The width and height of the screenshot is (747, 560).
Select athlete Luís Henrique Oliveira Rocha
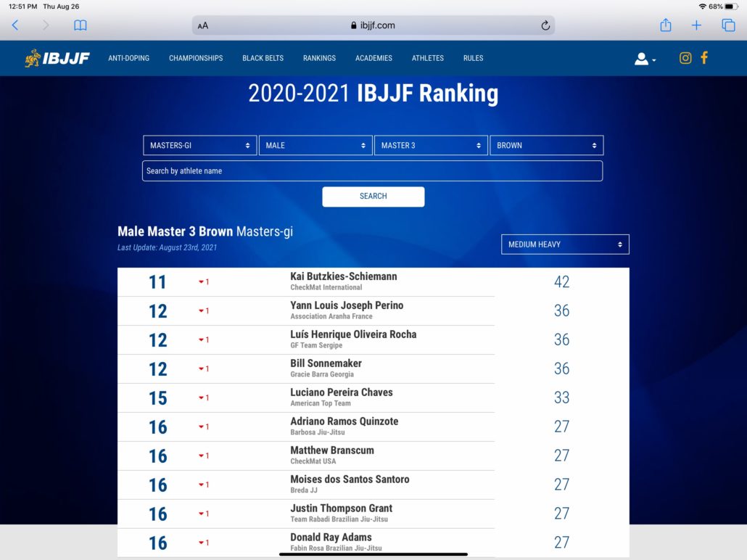(x=353, y=334)
